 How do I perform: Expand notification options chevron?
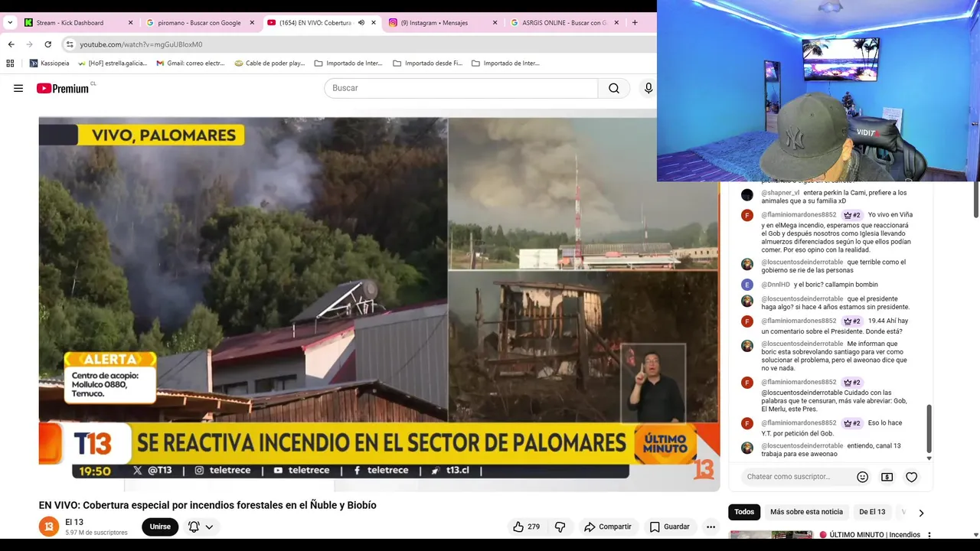pos(209,527)
